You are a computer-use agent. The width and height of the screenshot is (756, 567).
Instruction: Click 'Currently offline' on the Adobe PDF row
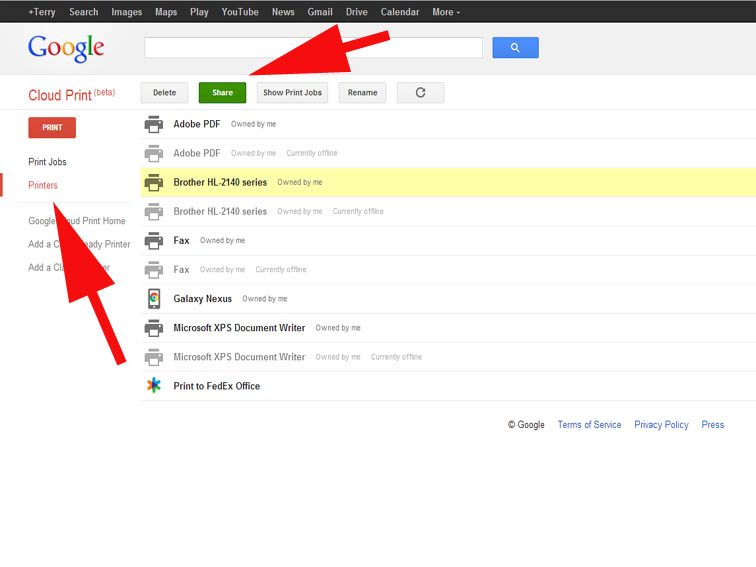click(x=311, y=153)
